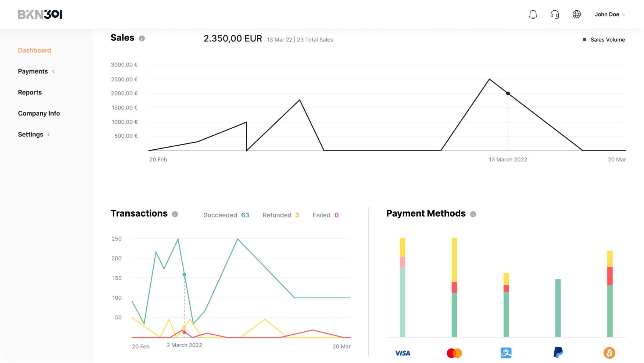Toggle the Succeeded transactions series
Viewport: 644px width, 363px height.
[x=226, y=215]
